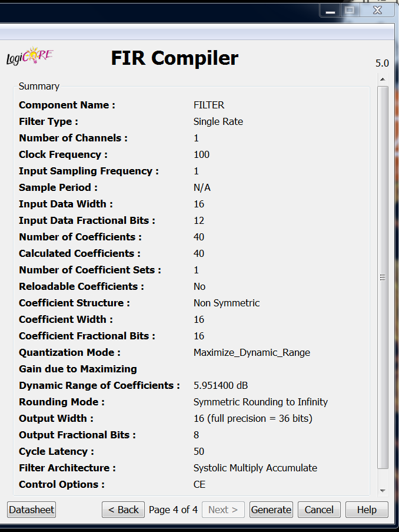Click the 5.951400 dB value
This screenshot has height=532, width=399.
click(x=221, y=385)
